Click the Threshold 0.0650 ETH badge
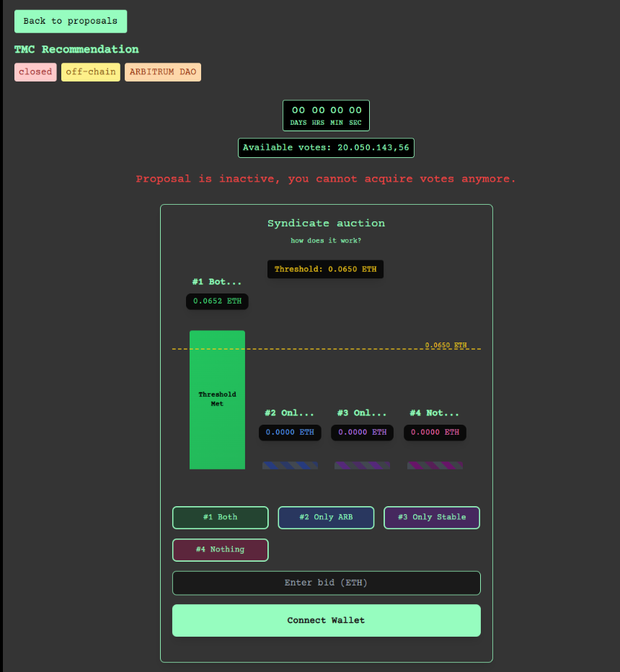 click(326, 269)
